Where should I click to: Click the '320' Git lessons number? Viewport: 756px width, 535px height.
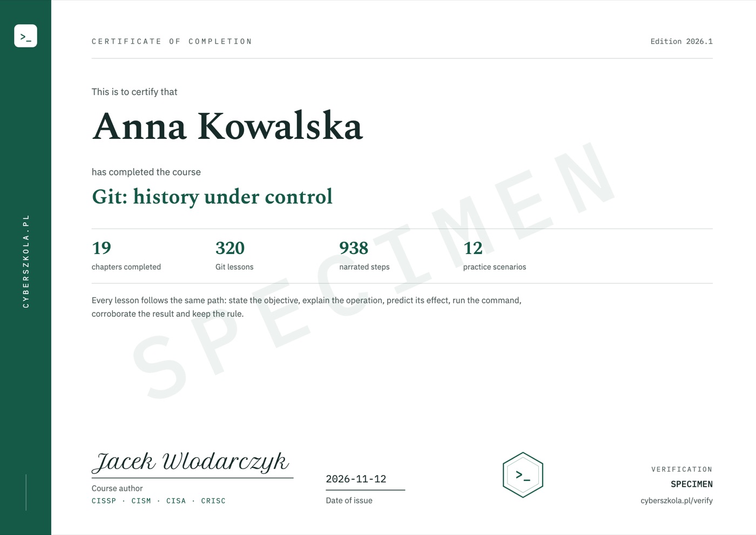point(230,248)
